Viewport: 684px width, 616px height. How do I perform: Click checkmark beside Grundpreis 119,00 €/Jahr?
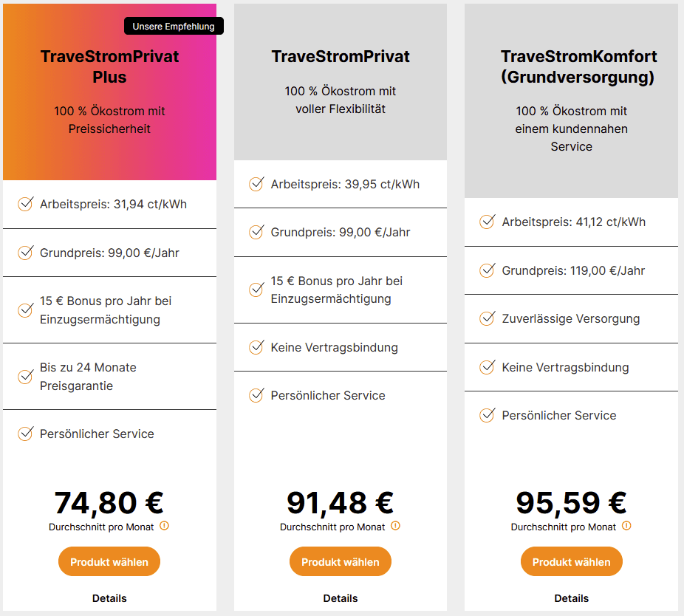pyautogui.click(x=487, y=270)
